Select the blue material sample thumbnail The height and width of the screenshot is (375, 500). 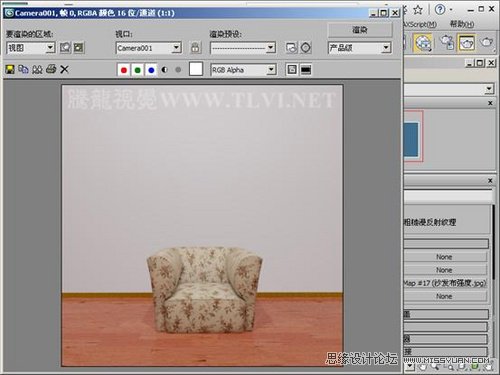point(411,139)
